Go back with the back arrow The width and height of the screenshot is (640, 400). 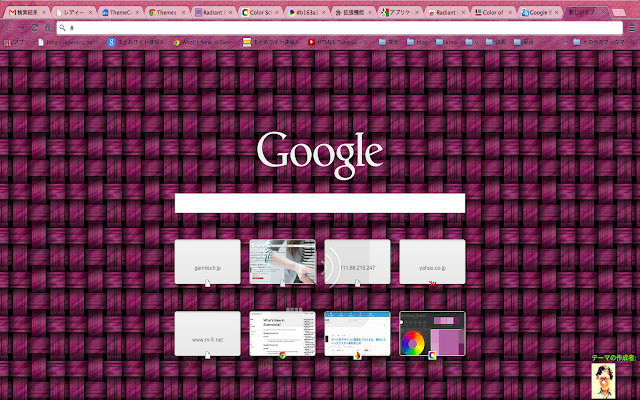[x=8, y=28]
